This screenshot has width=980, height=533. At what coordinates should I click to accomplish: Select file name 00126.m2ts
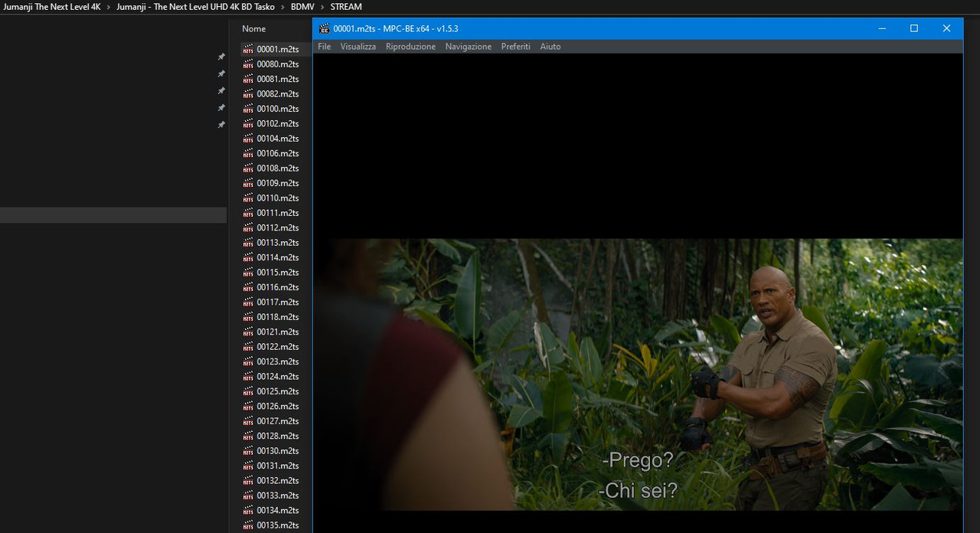pyautogui.click(x=278, y=407)
